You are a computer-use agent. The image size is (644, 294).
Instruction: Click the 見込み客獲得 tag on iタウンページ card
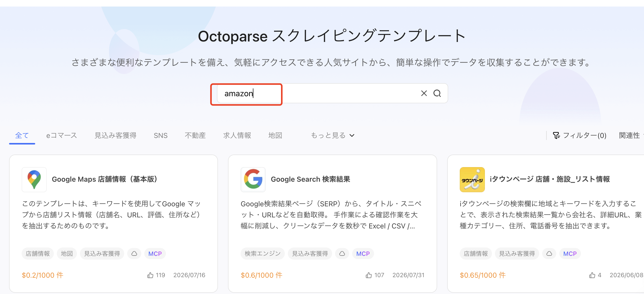tap(517, 254)
